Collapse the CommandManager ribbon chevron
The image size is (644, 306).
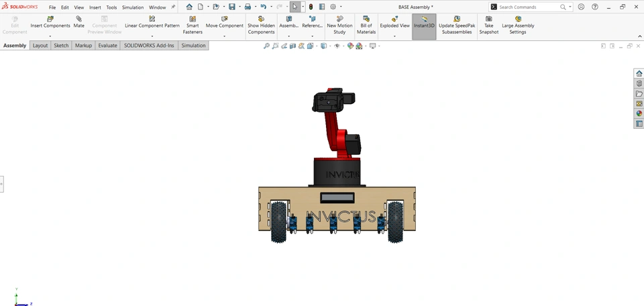640,36
